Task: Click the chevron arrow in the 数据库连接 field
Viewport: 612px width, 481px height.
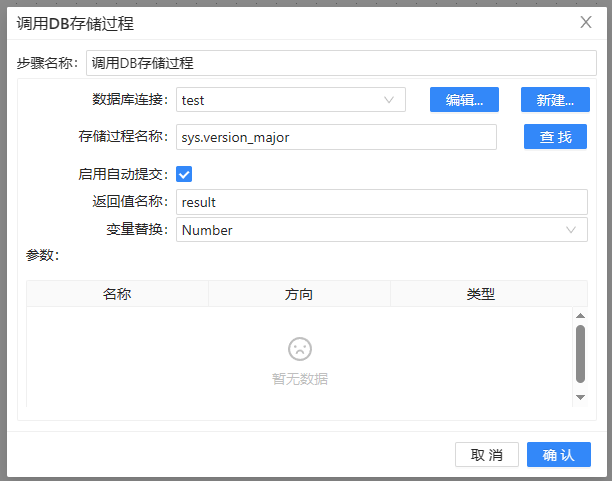Action: (389, 100)
